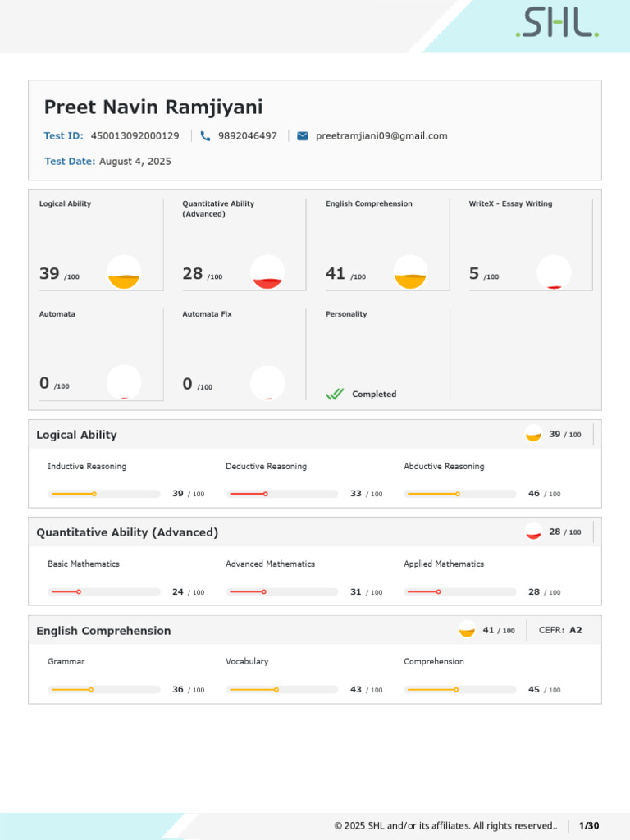The image size is (630, 840).
Task: Click the 1/30 page indicator
Action: pos(589,825)
